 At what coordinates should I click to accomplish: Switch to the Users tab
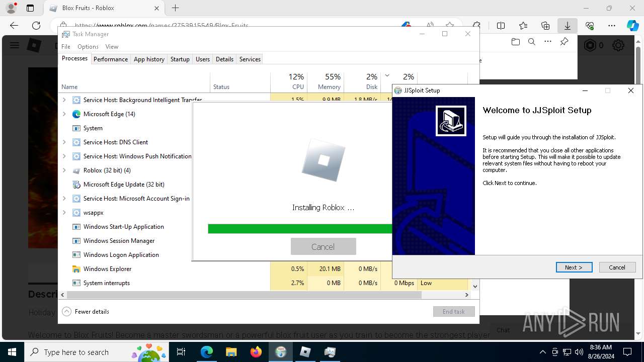(x=203, y=59)
